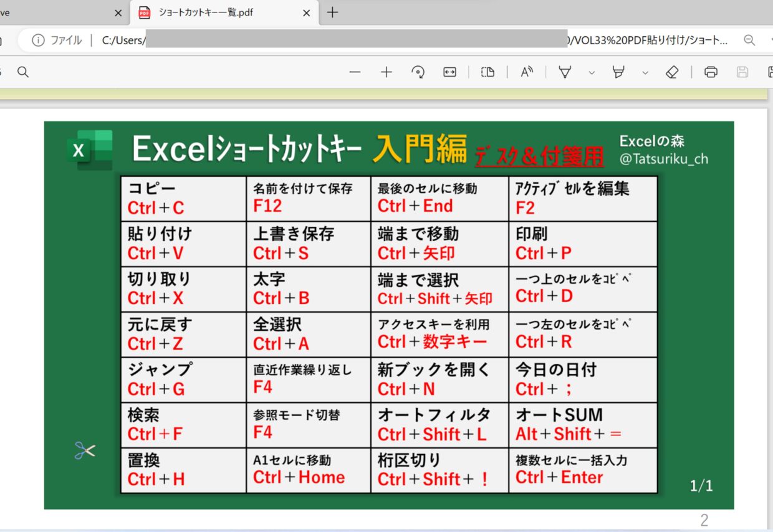Click the 貼り付け Ctrl+V cell
Viewport: 773px width, 532px height.
pyautogui.click(x=184, y=244)
